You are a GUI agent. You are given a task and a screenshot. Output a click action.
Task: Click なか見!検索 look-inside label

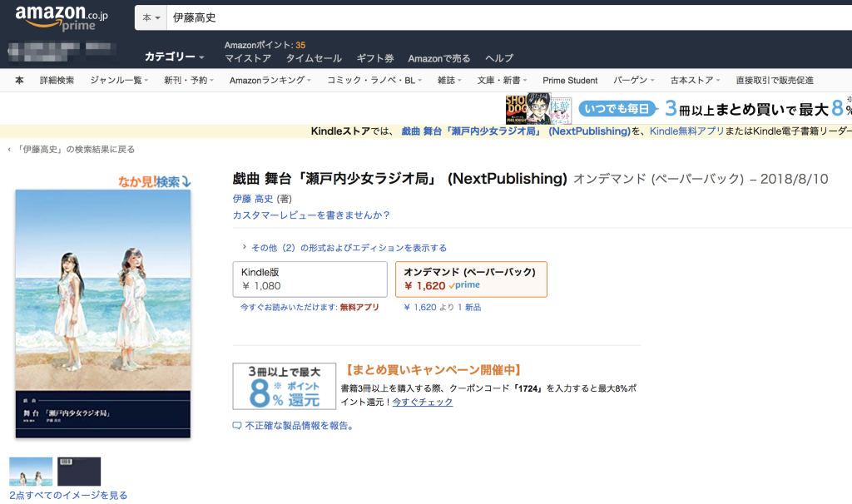point(155,181)
